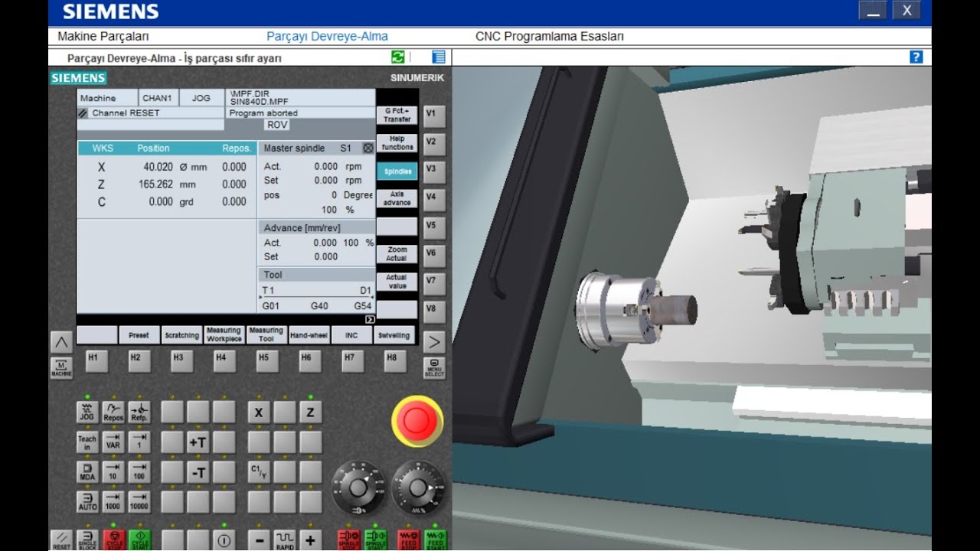980x551 pixels.
Task: Select Swivelling softkey
Action: pos(394,335)
